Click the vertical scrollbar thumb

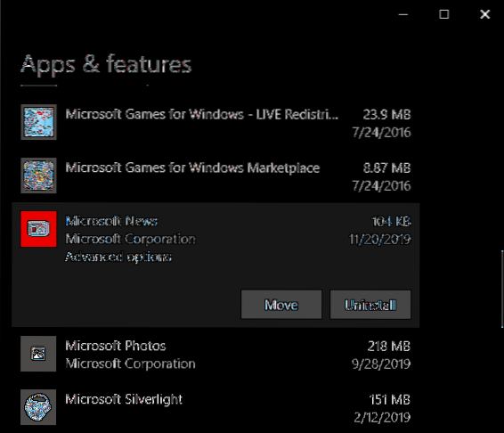(502, 289)
